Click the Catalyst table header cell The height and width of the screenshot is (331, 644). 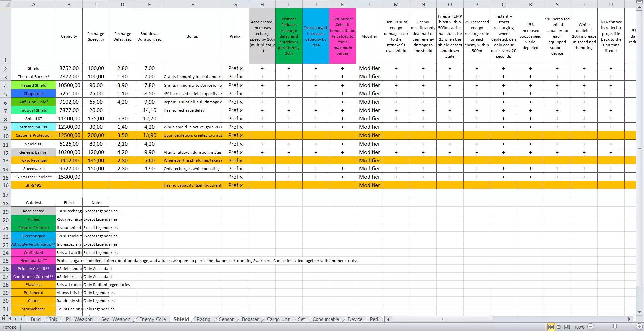pos(34,203)
